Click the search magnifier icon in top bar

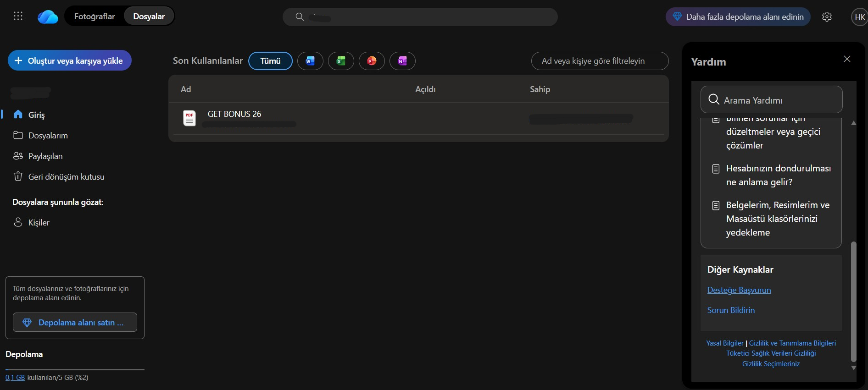(300, 17)
